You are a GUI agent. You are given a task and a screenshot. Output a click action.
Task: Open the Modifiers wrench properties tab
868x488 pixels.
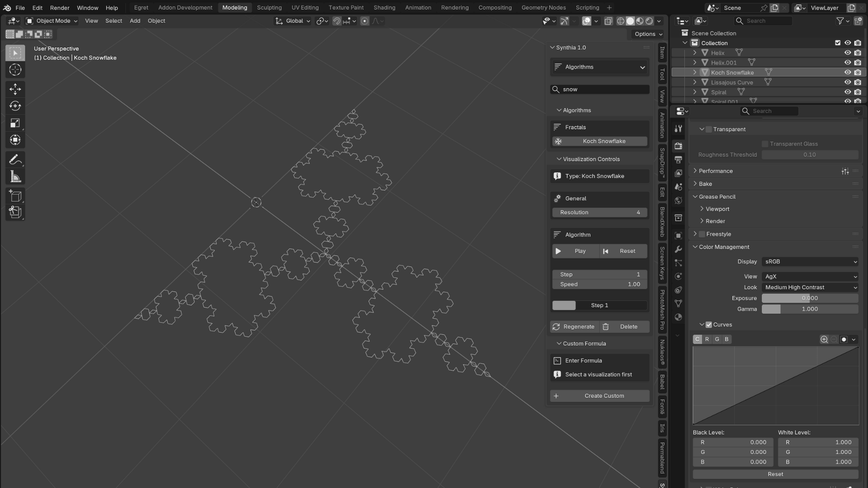(678, 249)
